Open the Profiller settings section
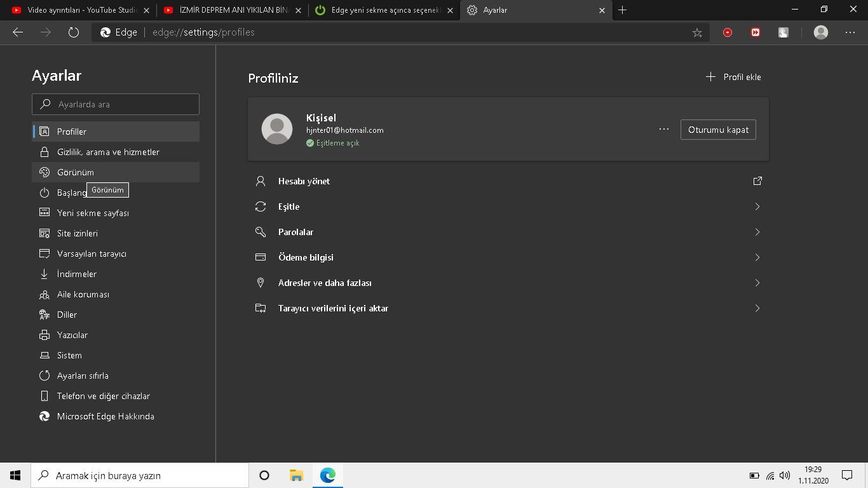Image resolution: width=868 pixels, height=488 pixels. [x=116, y=132]
